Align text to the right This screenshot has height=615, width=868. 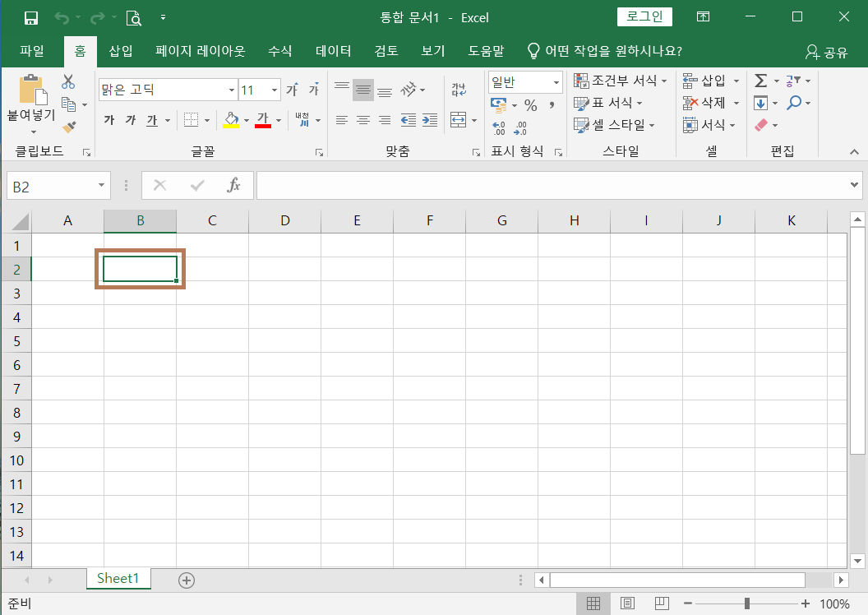[385, 120]
